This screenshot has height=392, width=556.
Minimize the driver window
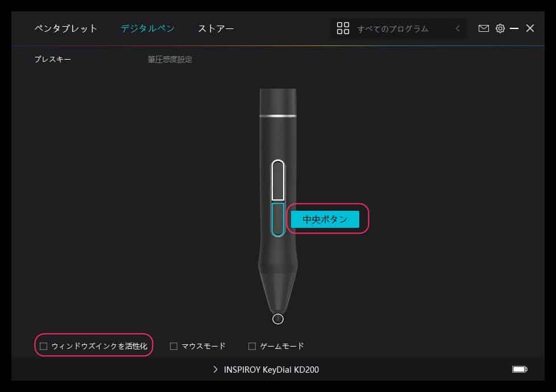coord(514,28)
